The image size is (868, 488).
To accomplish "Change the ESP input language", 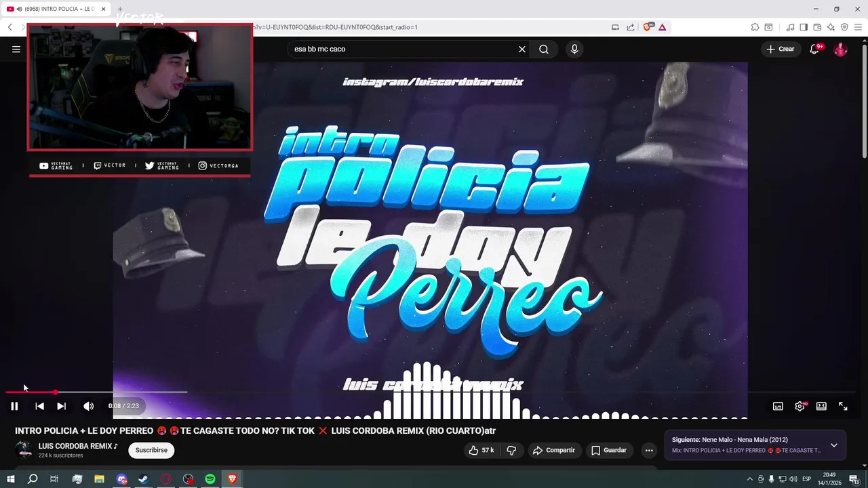I will (807, 479).
